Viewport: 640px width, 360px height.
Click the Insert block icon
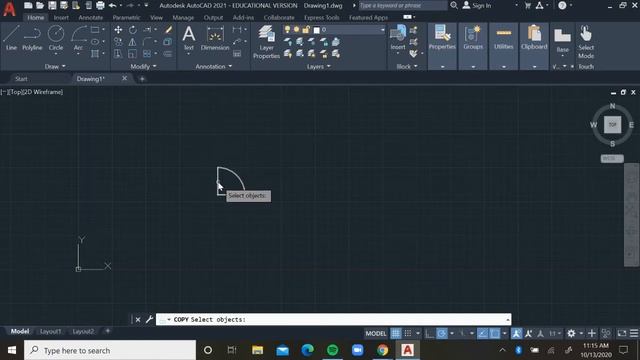pyautogui.click(x=398, y=38)
